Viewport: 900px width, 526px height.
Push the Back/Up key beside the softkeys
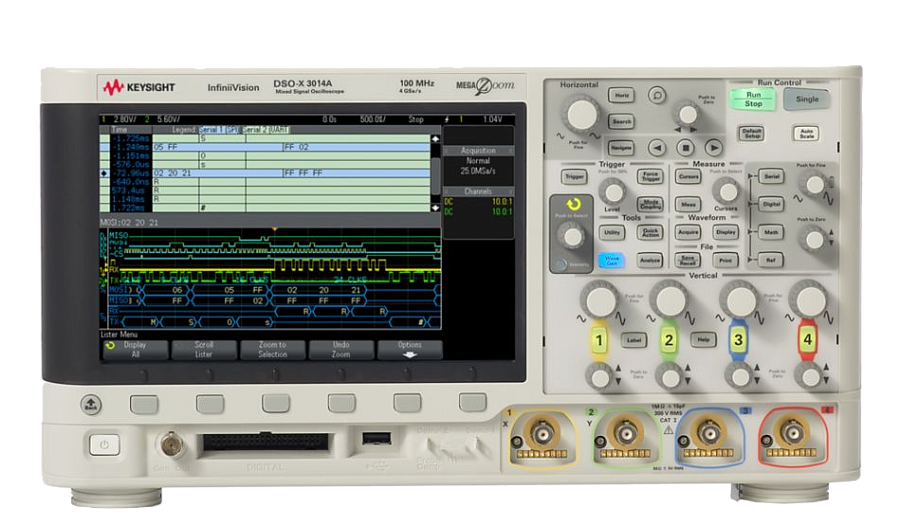(91, 404)
